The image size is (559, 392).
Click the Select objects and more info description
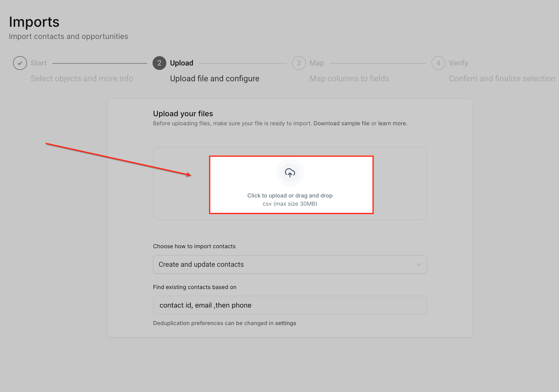click(x=82, y=79)
